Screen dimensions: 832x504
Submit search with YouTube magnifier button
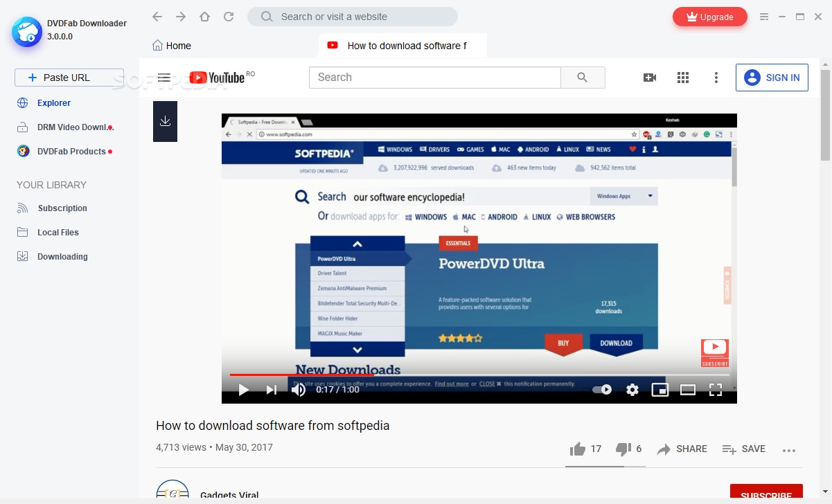pos(583,78)
